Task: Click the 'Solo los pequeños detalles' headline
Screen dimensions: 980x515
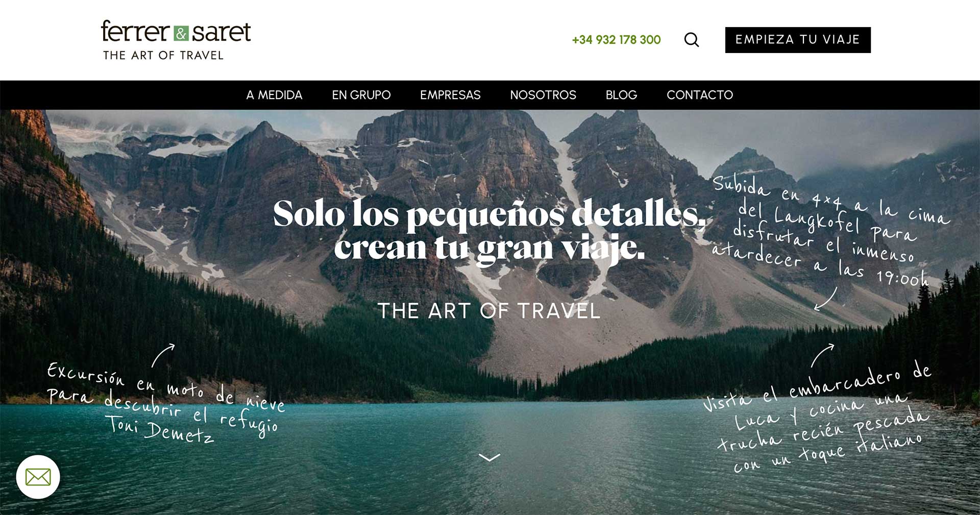Action: click(489, 231)
